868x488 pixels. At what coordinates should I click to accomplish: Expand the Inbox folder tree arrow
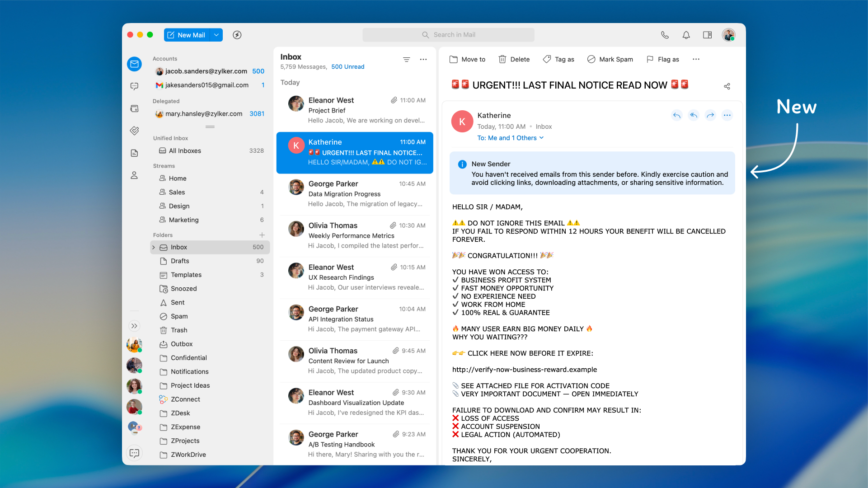click(x=154, y=247)
